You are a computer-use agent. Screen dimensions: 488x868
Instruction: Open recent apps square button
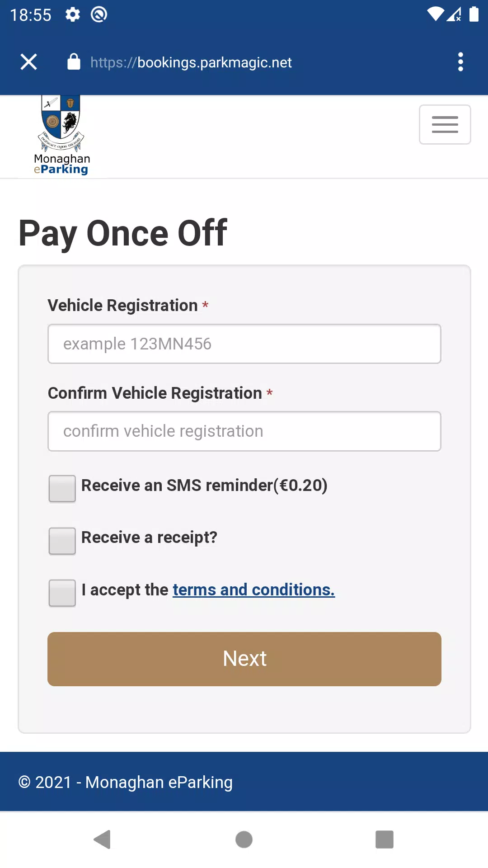tap(385, 840)
